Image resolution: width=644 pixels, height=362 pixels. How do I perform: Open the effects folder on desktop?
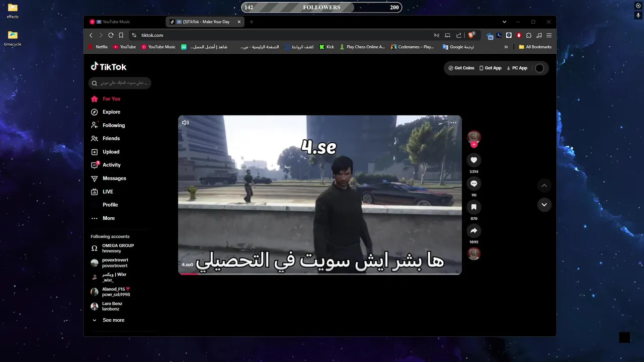click(x=13, y=11)
